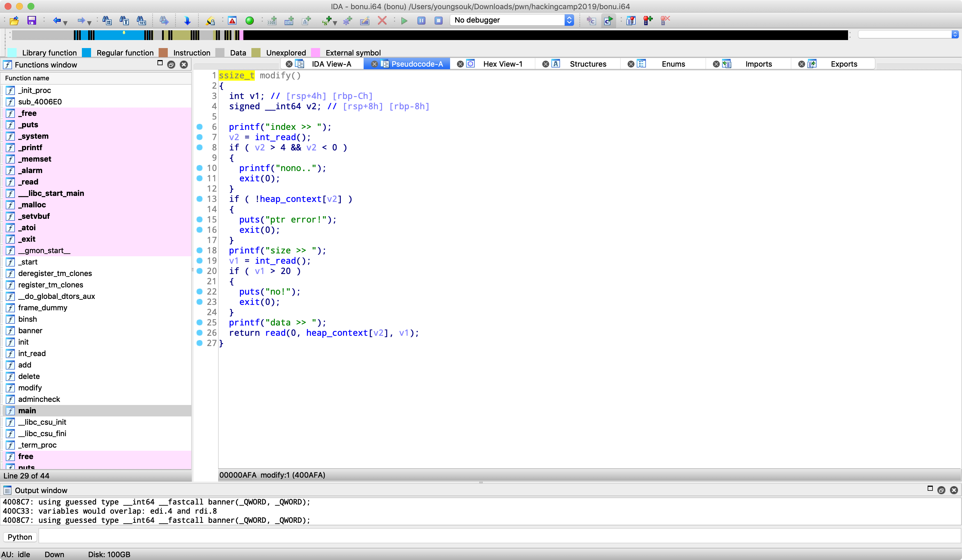Click the Python button in output bar
The height and width of the screenshot is (560, 962).
20,537
